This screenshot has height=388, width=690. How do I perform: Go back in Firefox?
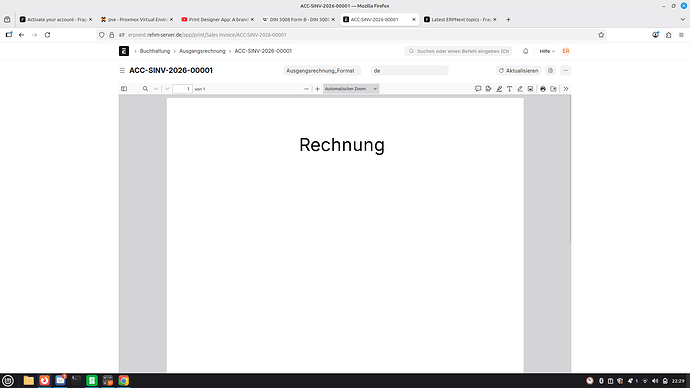(22, 35)
